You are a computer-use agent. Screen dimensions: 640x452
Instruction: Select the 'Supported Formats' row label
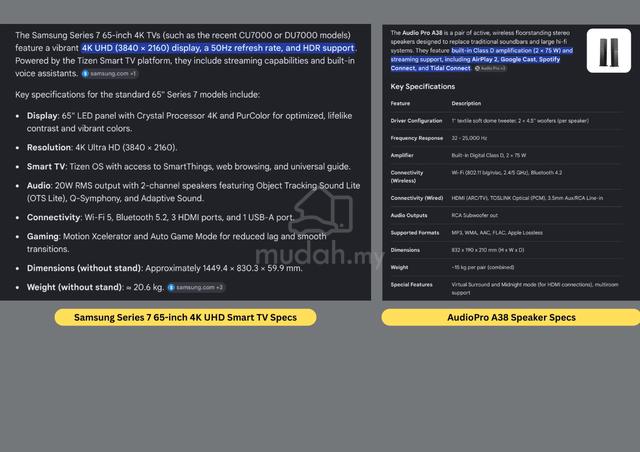click(415, 233)
